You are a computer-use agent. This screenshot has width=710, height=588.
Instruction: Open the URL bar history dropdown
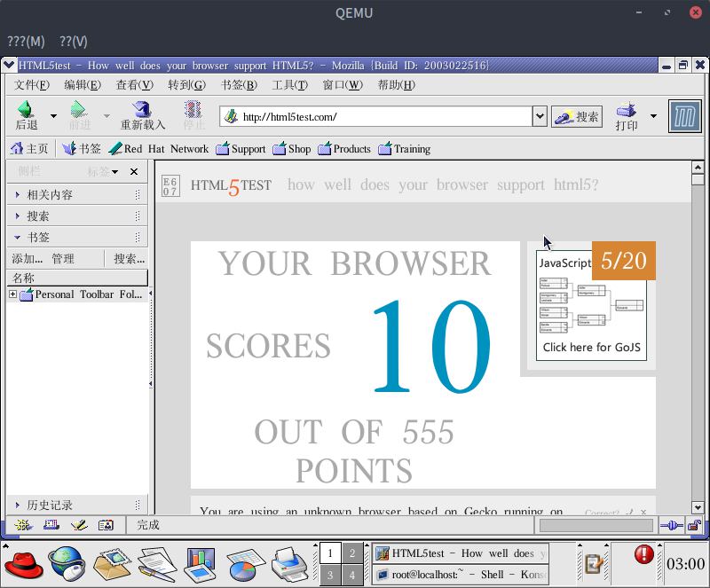pyautogui.click(x=539, y=116)
